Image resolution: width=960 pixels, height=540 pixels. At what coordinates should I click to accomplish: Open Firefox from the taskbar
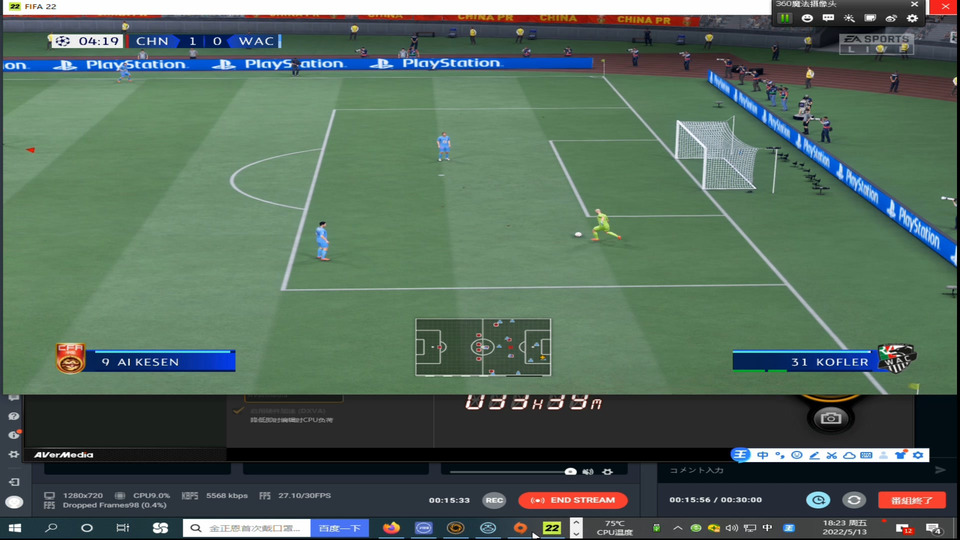(391, 528)
